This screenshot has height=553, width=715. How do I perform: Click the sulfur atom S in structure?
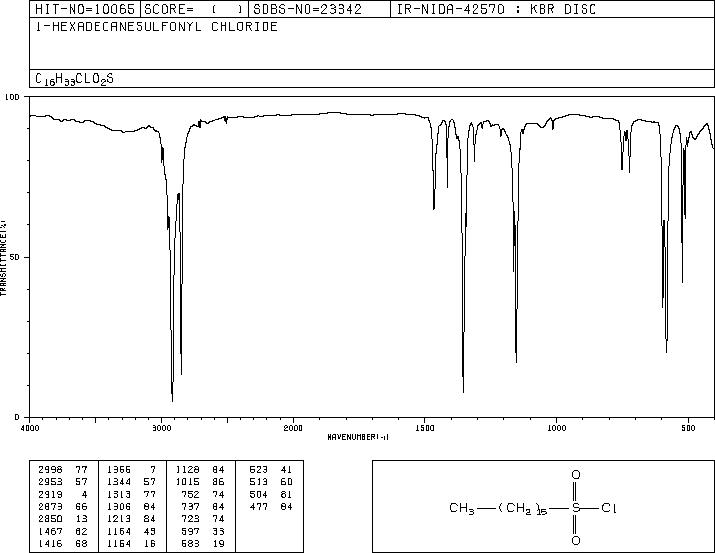point(575,507)
